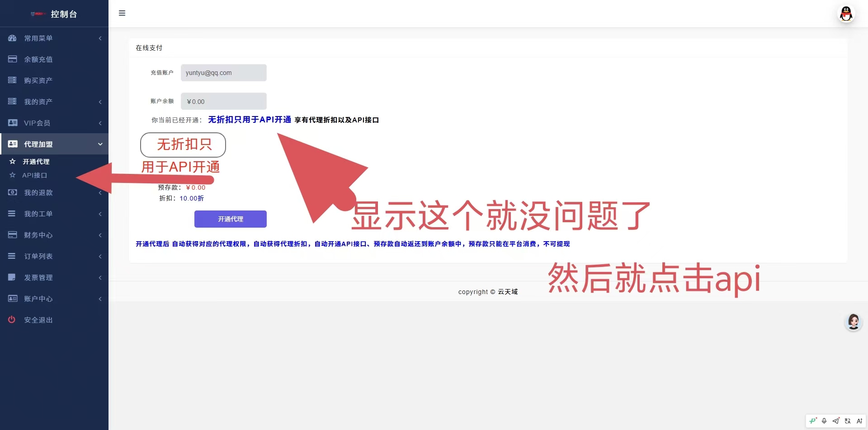Open the 购买资产 menu item
Image resolution: width=868 pixels, height=430 pixels.
(x=54, y=80)
